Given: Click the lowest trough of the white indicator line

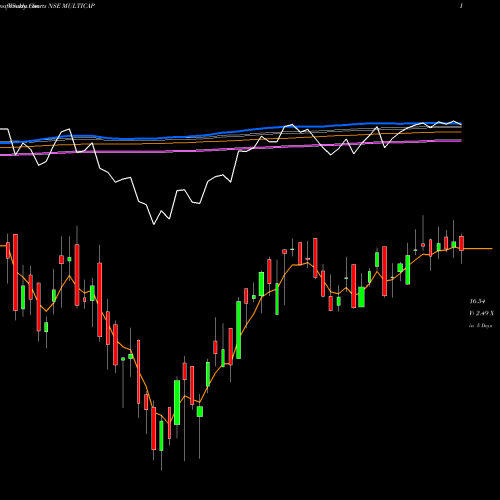Looking at the screenshot, I should click(154, 224).
